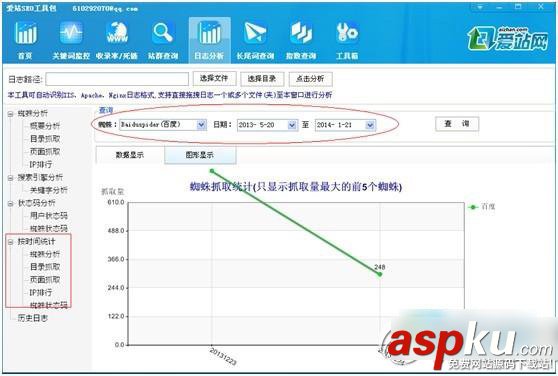Click the 按时间统计 tree label

[x=37, y=242]
